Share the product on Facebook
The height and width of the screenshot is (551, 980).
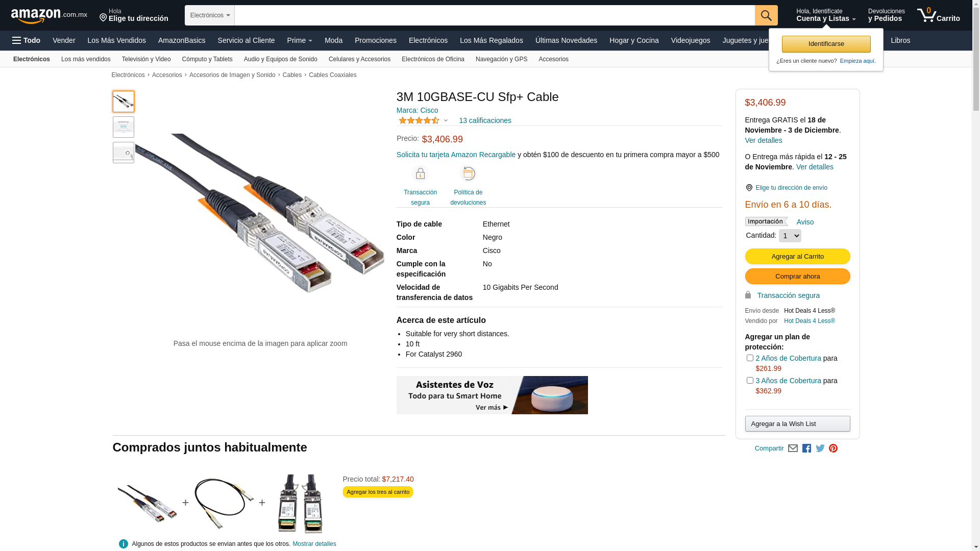(x=806, y=448)
